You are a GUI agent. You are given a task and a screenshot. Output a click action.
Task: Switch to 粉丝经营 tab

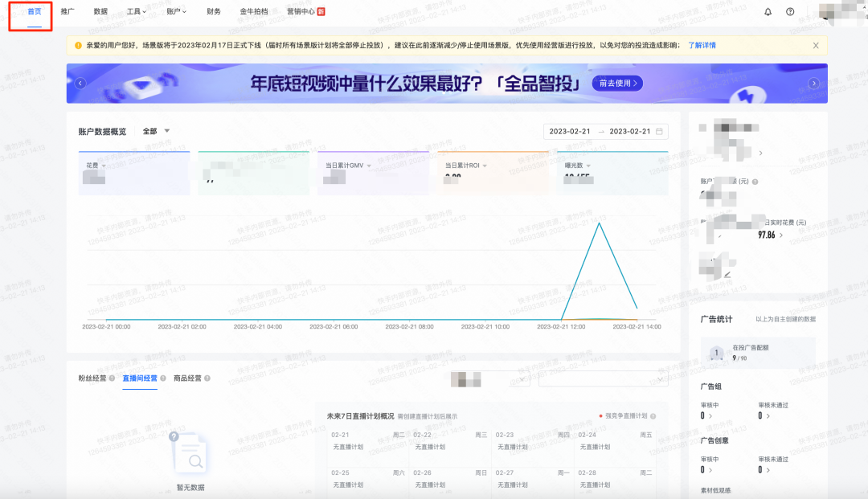pyautogui.click(x=92, y=378)
